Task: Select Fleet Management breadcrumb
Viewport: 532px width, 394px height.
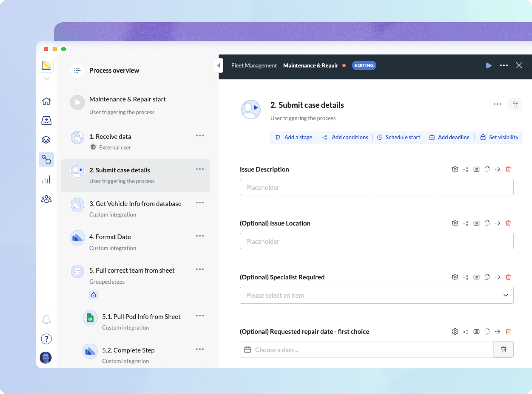Action: [x=254, y=66]
